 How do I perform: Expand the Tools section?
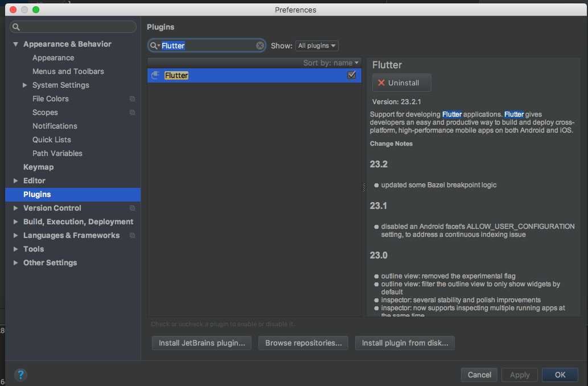click(15, 249)
